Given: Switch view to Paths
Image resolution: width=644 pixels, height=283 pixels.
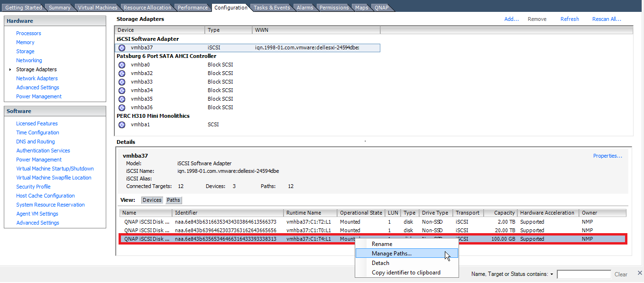Looking at the screenshot, I should click(x=173, y=200).
